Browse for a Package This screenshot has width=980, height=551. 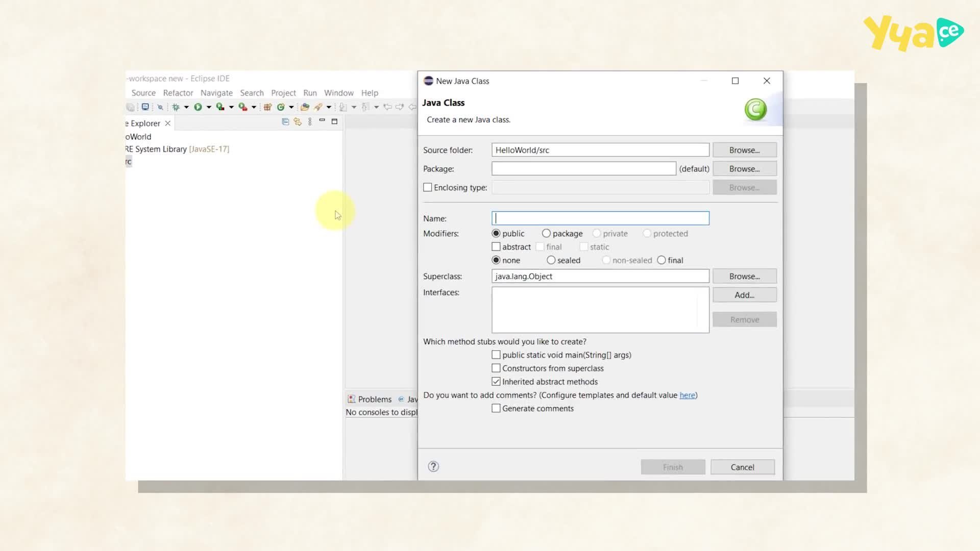pyautogui.click(x=745, y=169)
